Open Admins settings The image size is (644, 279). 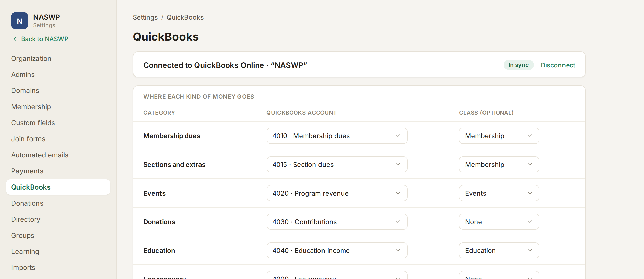(58, 74)
